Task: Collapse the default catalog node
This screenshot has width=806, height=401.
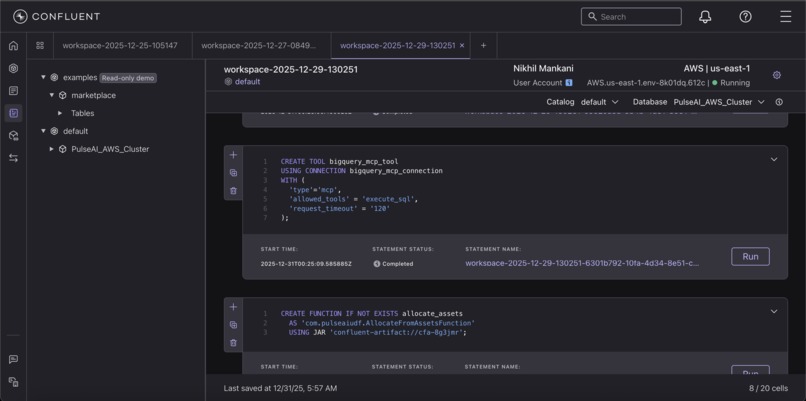Action: 44,131
